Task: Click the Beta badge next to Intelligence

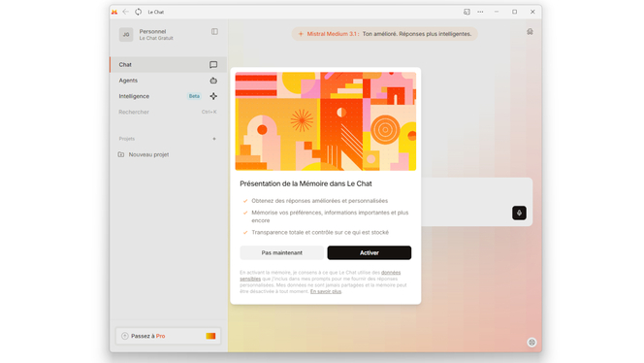Action: click(x=194, y=96)
